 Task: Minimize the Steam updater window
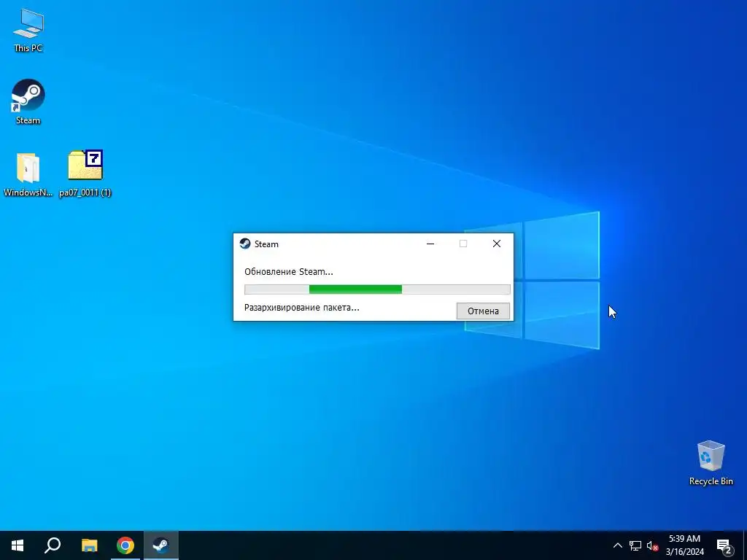coord(430,244)
